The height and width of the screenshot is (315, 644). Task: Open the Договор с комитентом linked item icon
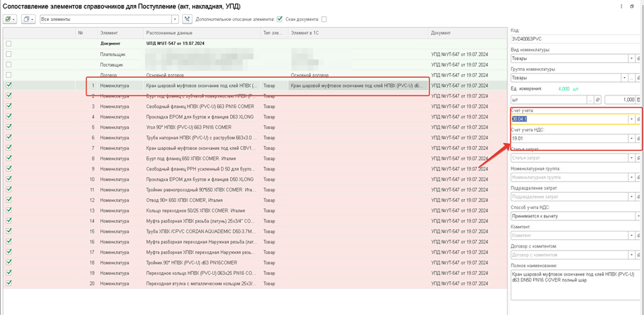tap(638, 255)
